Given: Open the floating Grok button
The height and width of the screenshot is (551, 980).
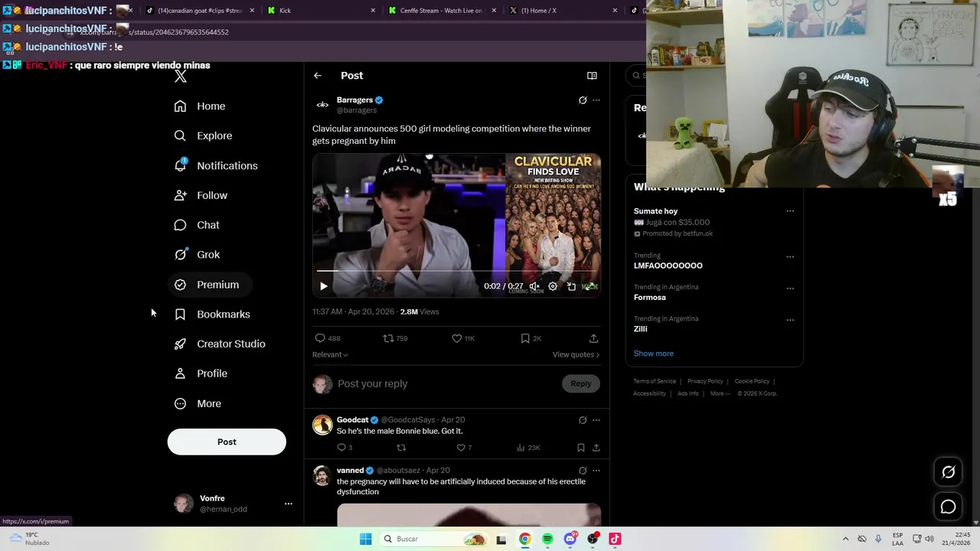Looking at the screenshot, I should tap(948, 472).
